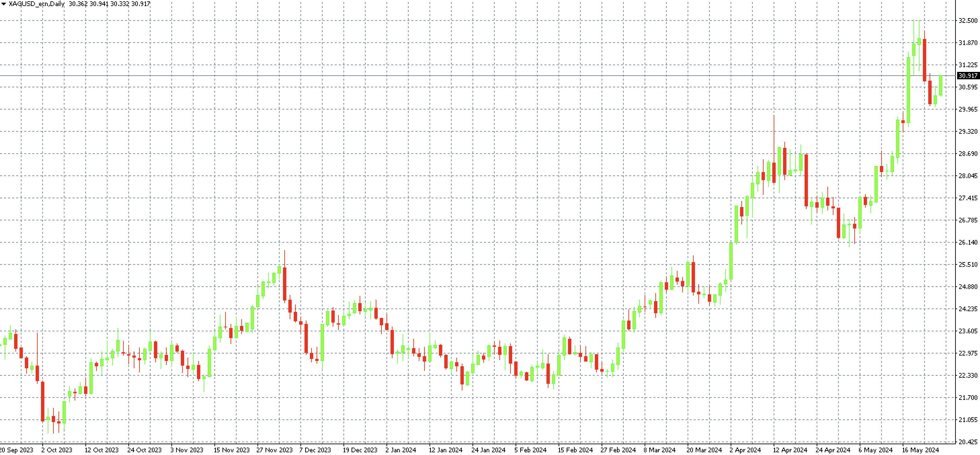
Task: Click the 2 Jan 2024 date label
Action: pyautogui.click(x=401, y=450)
